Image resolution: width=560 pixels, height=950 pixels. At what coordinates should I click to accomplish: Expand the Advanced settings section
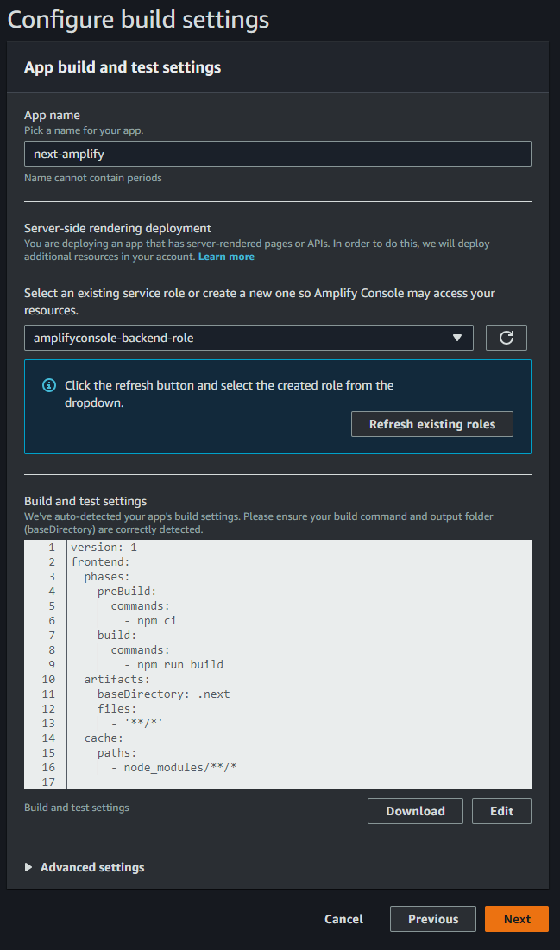click(x=85, y=867)
